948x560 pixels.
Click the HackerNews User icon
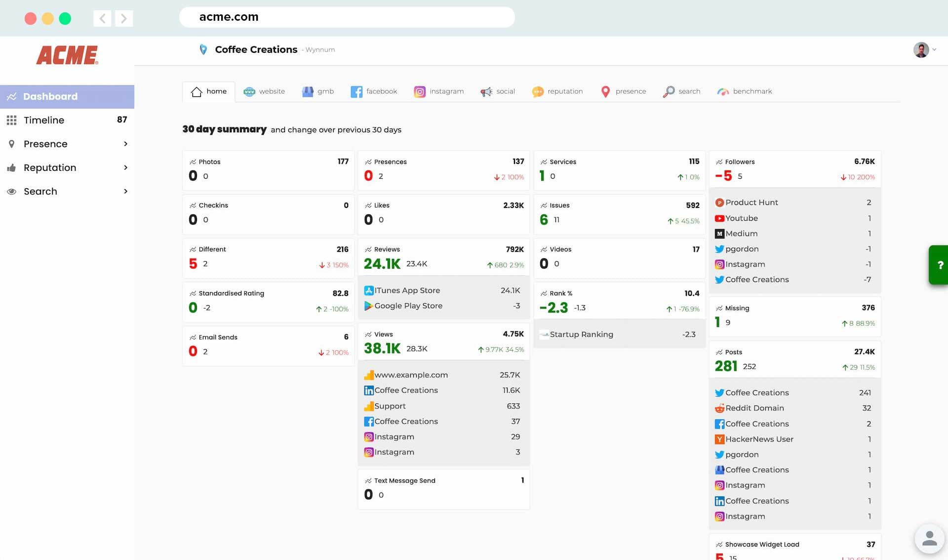[720, 440]
